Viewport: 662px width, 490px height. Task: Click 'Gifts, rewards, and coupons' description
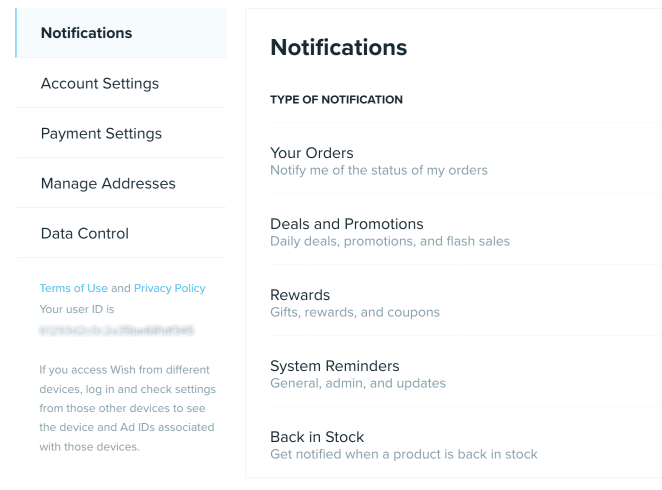click(x=355, y=312)
